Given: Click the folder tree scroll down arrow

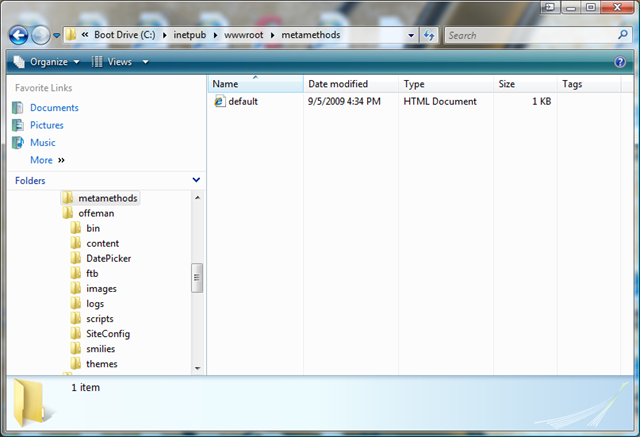Looking at the screenshot, I should tap(198, 368).
